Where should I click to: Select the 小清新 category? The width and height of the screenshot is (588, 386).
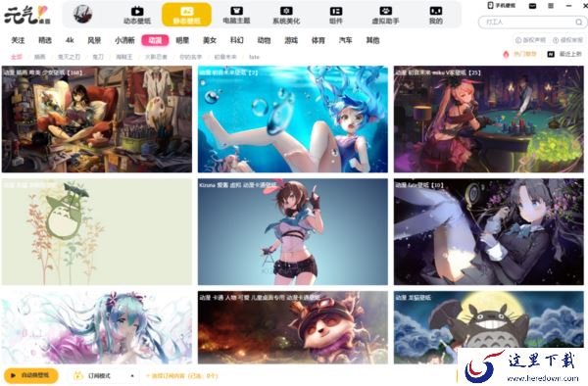(124, 40)
